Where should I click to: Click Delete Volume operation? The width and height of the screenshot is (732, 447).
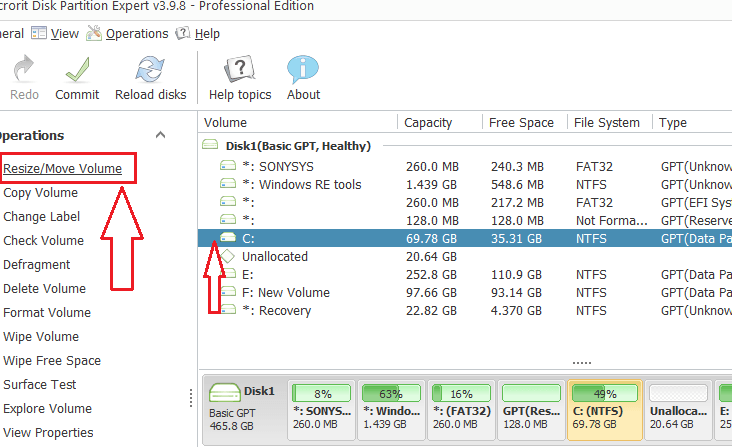(44, 288)
